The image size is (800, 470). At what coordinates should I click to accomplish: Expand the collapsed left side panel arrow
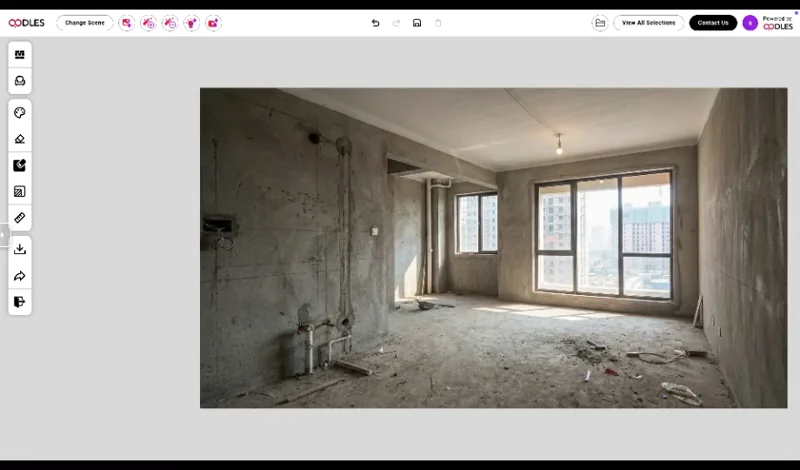coord(3,236)
